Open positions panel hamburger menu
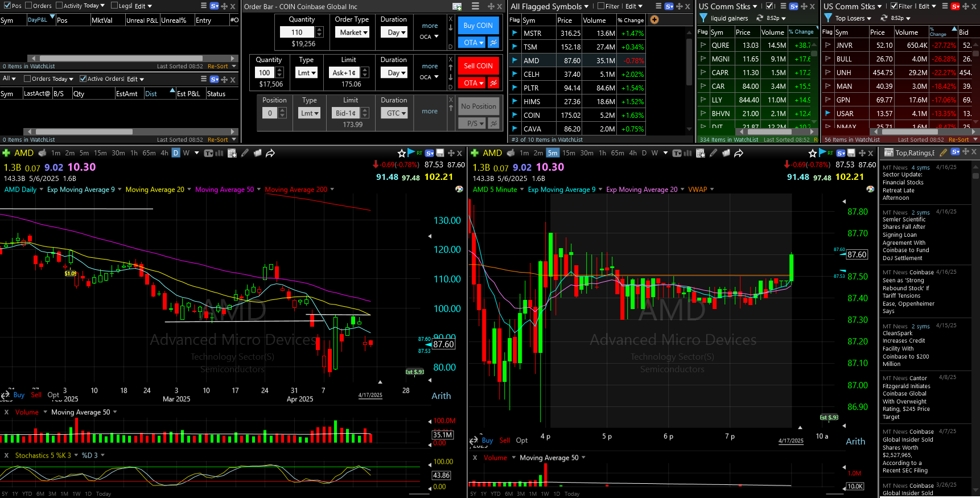This screenshot has width=980, height=498. (x=203, y=6)
